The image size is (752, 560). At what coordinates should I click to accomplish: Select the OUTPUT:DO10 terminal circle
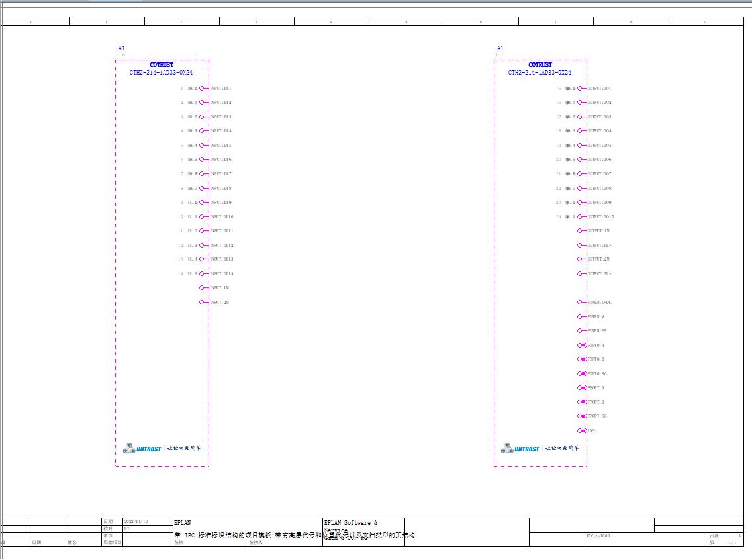point(580,216)
